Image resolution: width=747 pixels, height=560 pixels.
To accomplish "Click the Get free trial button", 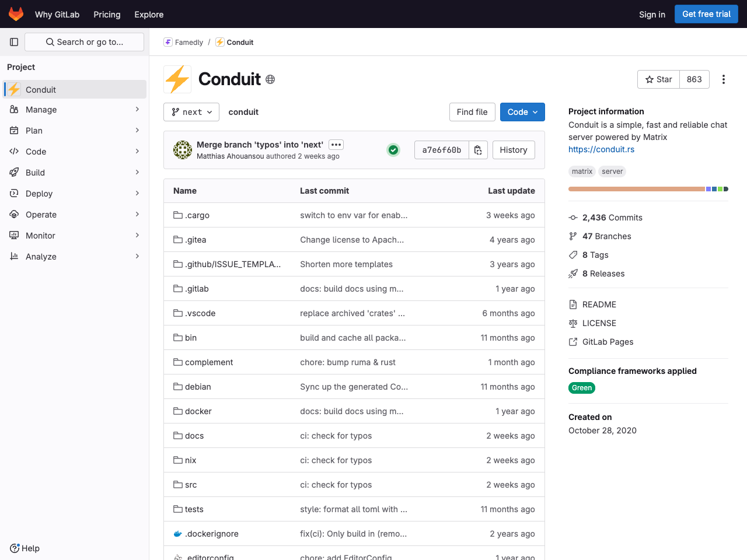I will coord(706,14).
